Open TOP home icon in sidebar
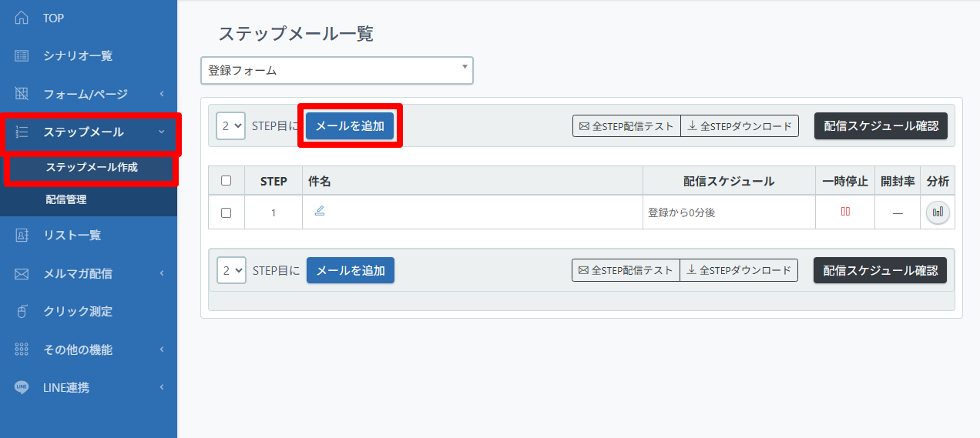This screenshot has height=438, width=980. point(22,18)
